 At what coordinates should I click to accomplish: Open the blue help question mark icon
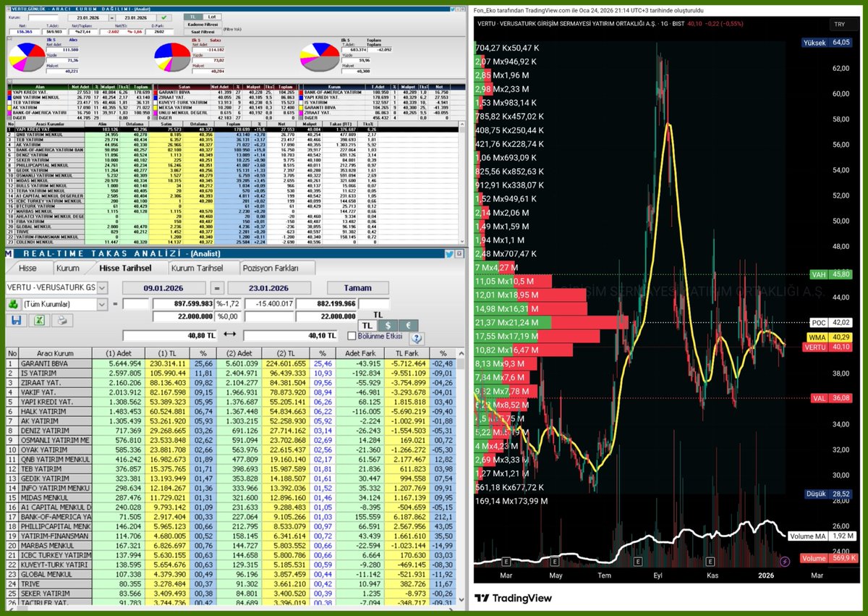(417, 337)
